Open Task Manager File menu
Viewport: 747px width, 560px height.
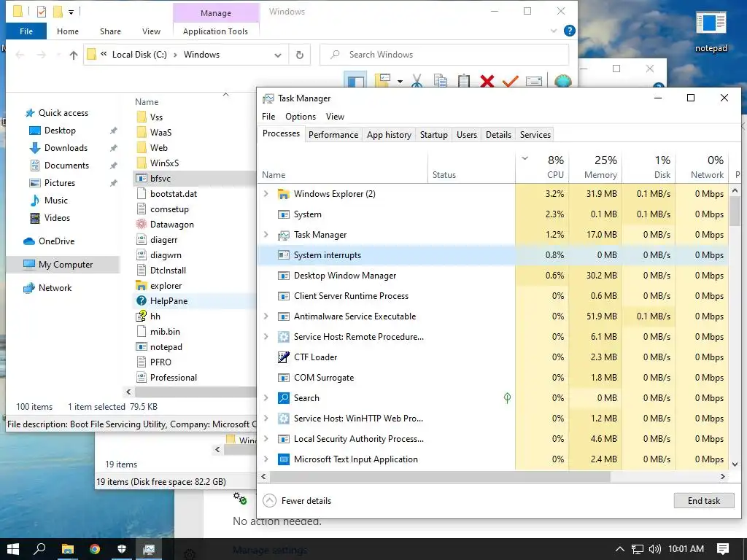pyautogui.click(x=268, y=117)
